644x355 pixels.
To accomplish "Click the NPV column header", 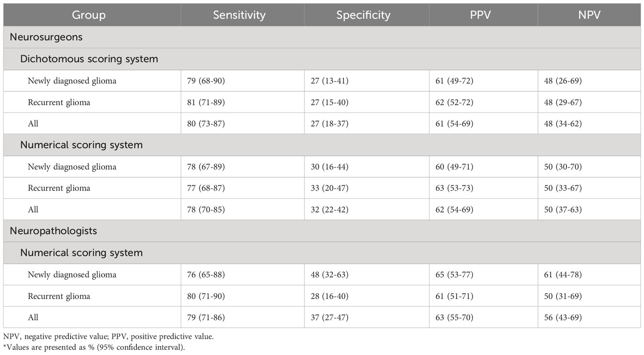I will tap(589, 15).
